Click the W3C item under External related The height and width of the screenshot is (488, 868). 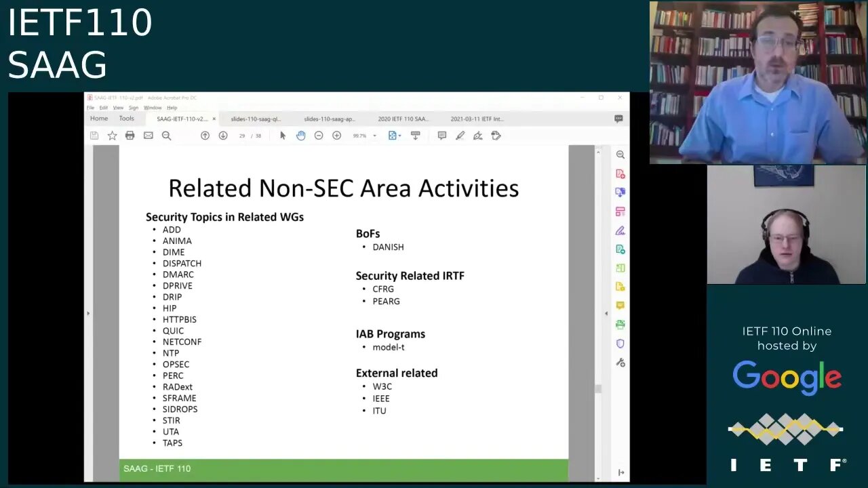click(382, 386)
